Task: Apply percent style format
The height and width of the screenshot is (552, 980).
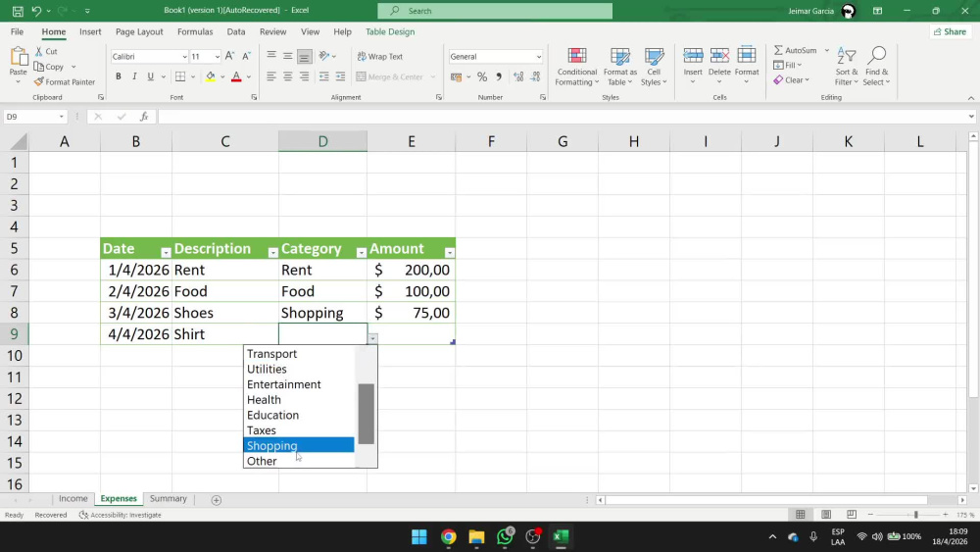Action: (x=482, y=76)
